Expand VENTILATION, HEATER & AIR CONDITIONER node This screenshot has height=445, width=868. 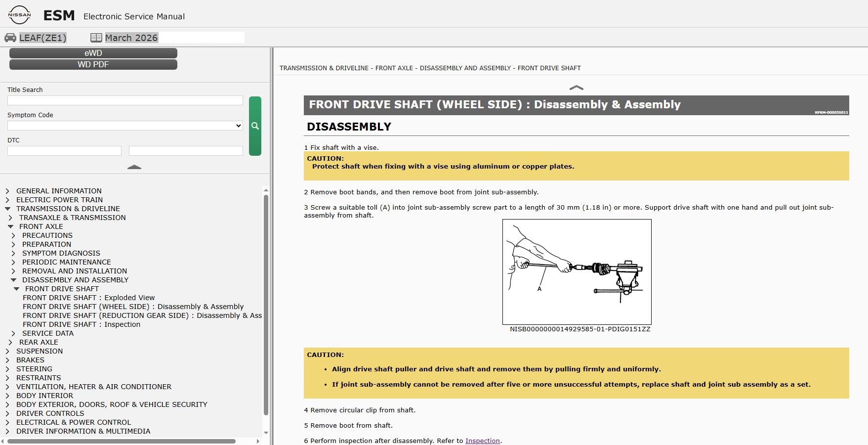pos(7,387)
